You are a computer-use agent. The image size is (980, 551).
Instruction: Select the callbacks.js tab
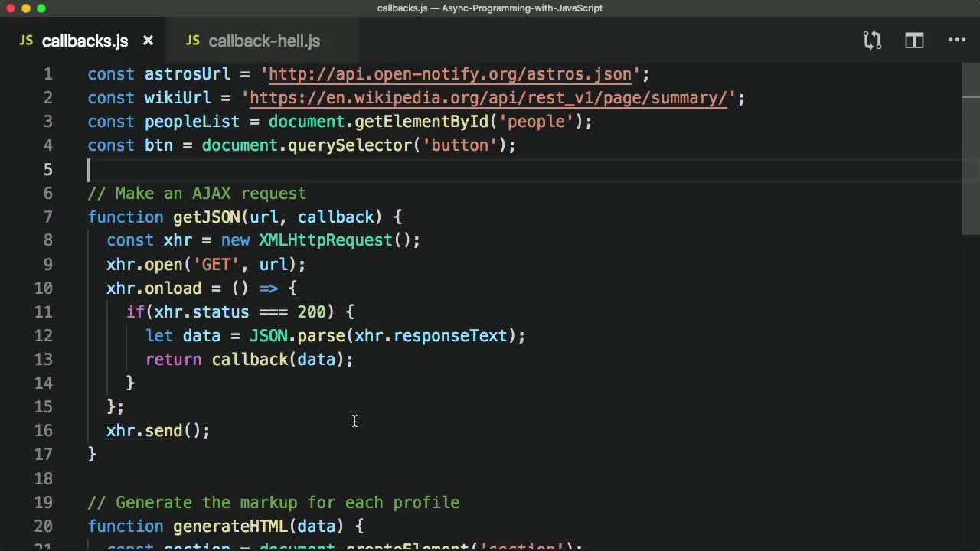(x=85, y=41)
